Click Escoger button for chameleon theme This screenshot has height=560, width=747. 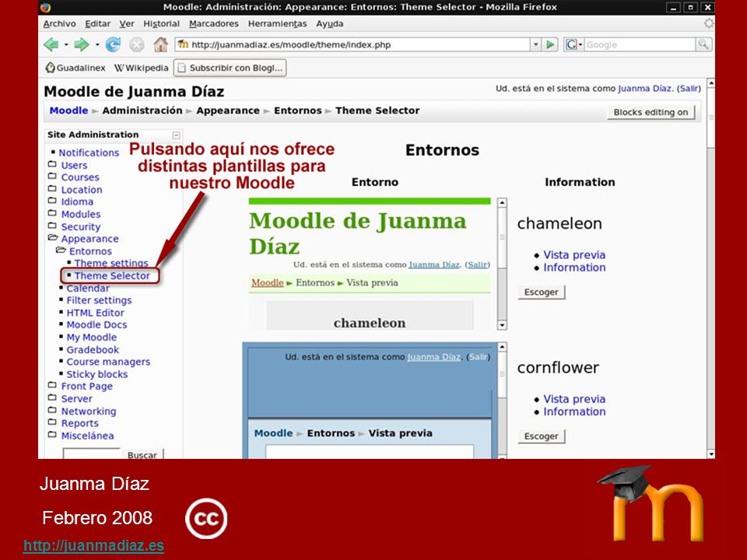[542, 292]
